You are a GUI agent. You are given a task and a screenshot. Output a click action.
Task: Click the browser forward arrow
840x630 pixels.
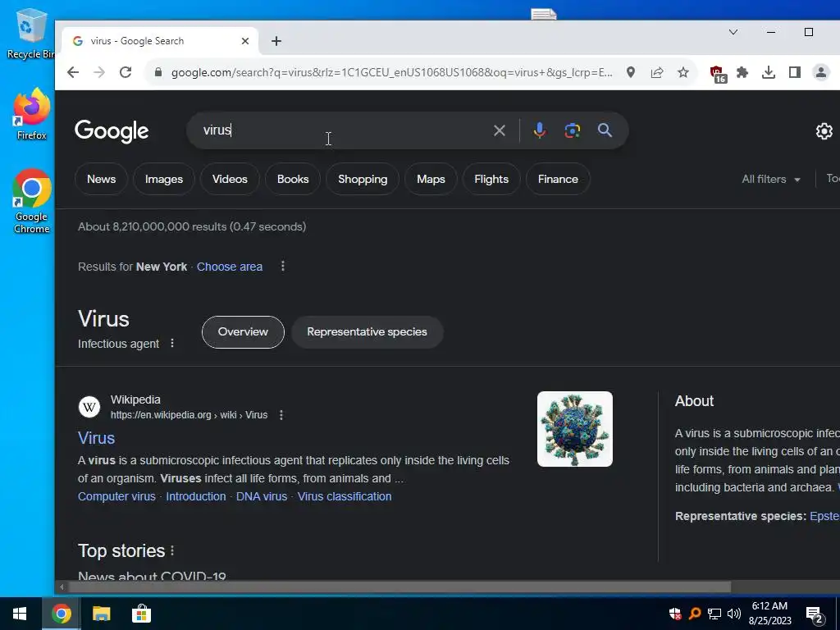(x=99, y=72)
